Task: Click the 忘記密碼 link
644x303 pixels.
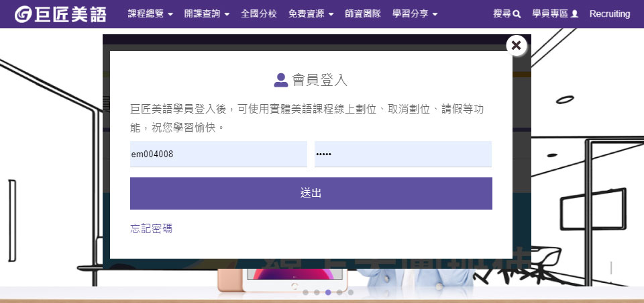Action: coord(151,228)
